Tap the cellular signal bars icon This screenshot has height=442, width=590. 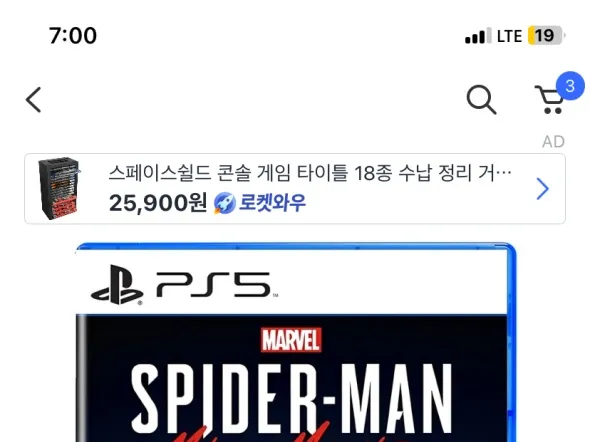pyautogui.click(x=478, y=36)
